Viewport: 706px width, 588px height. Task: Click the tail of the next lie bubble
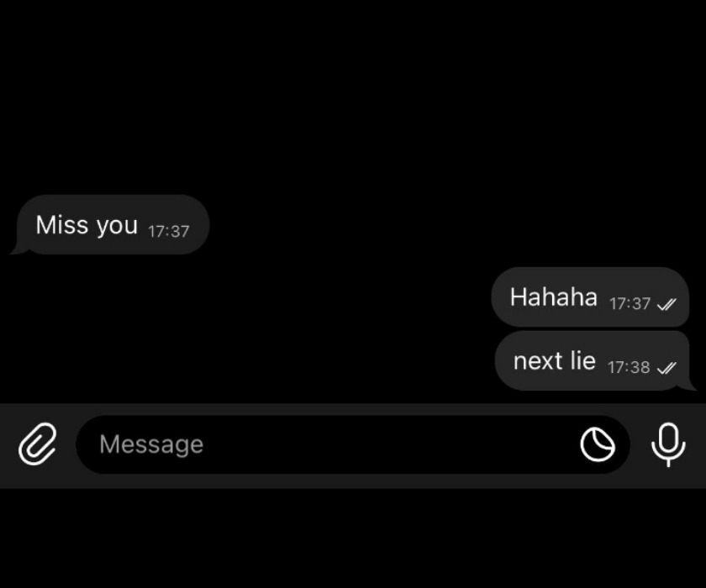(690, 385)
